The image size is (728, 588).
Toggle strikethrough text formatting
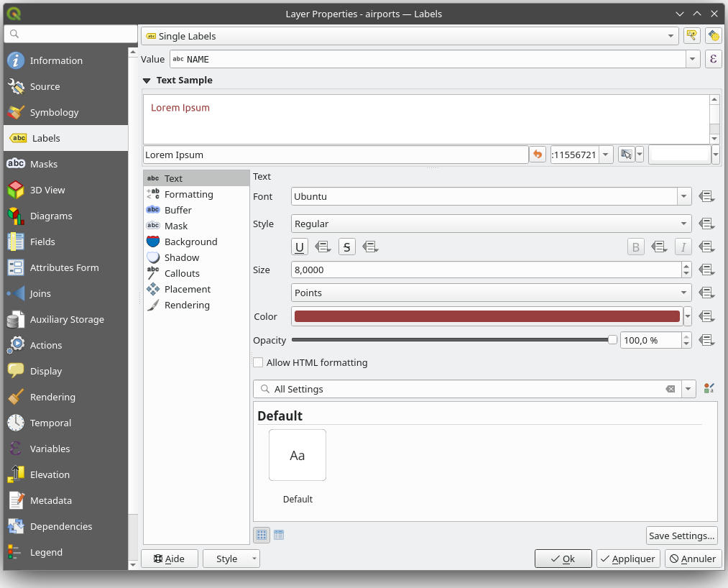pyautogui.click(x=347, y=247)
